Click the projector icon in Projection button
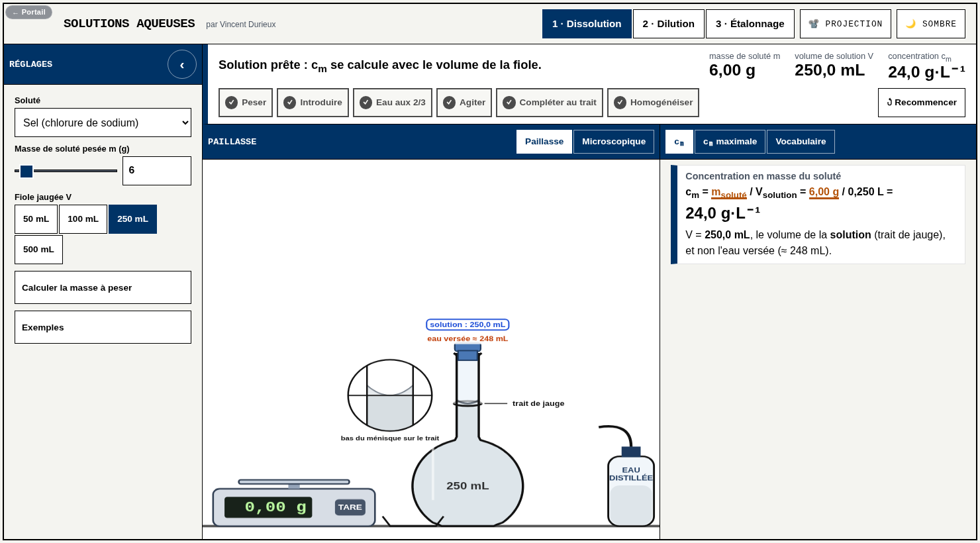 tap(814, 24)
